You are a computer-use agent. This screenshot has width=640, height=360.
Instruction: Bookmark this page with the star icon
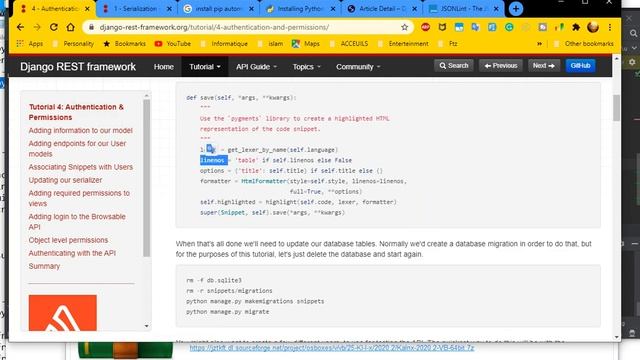point(404,27)
